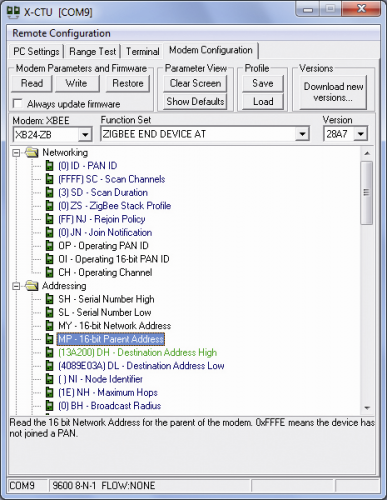The image size is (387, 500).
Task: Click the chip icon beside ZS - ZigBee Stack Profile
Action: point(49,206)
